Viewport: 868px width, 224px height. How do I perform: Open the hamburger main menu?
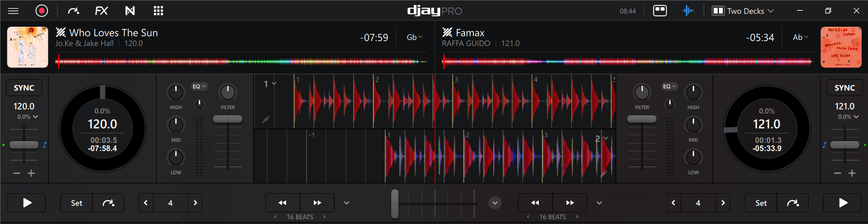pos(14,11)
